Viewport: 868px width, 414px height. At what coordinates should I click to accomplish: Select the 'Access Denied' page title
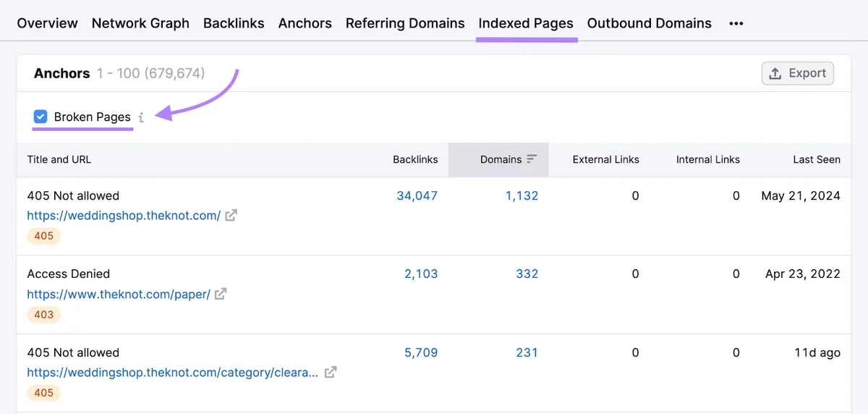(69, 274)
